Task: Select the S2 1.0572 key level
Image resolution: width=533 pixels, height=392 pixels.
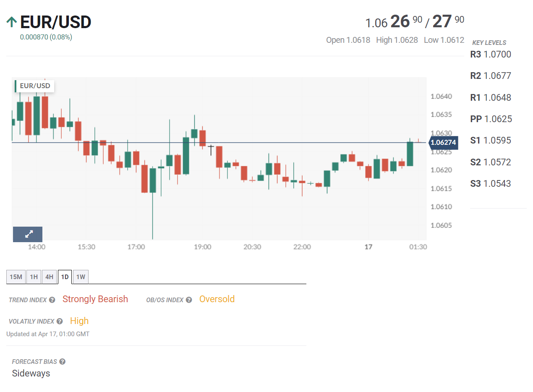Action: pos(491,162)
